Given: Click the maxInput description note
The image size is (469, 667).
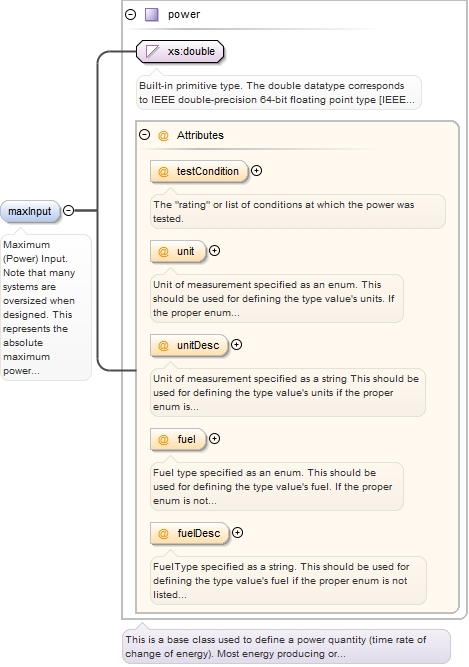Looking at the screenshot, I should tap(46, 307).
